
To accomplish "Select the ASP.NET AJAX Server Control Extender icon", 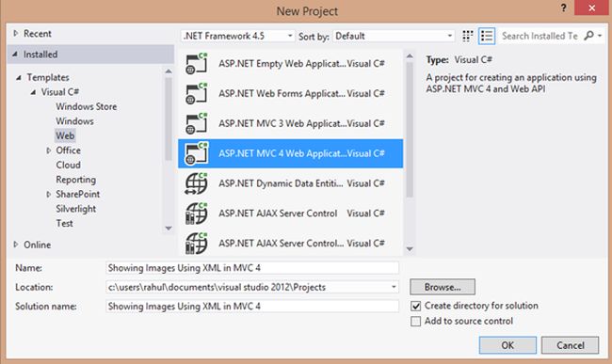I will coord(197,244).
